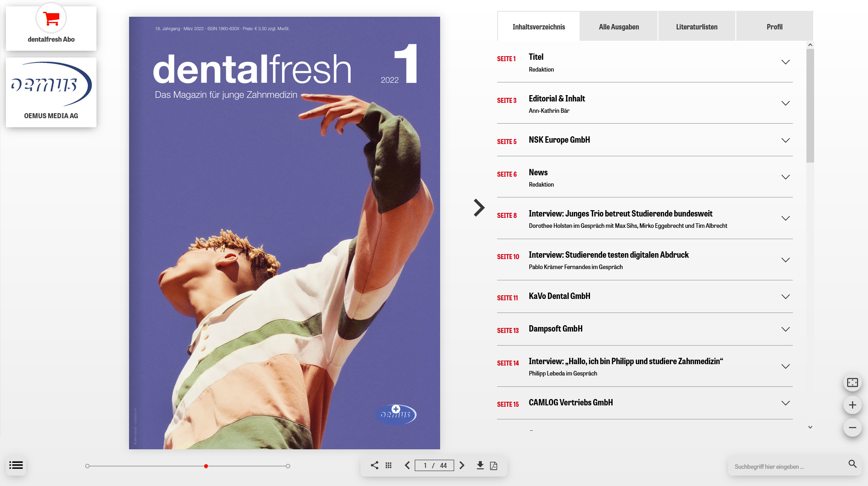This screenshot has width=868, height=486.
Task: Click the search magnifier icon
Action: point(852,464)
